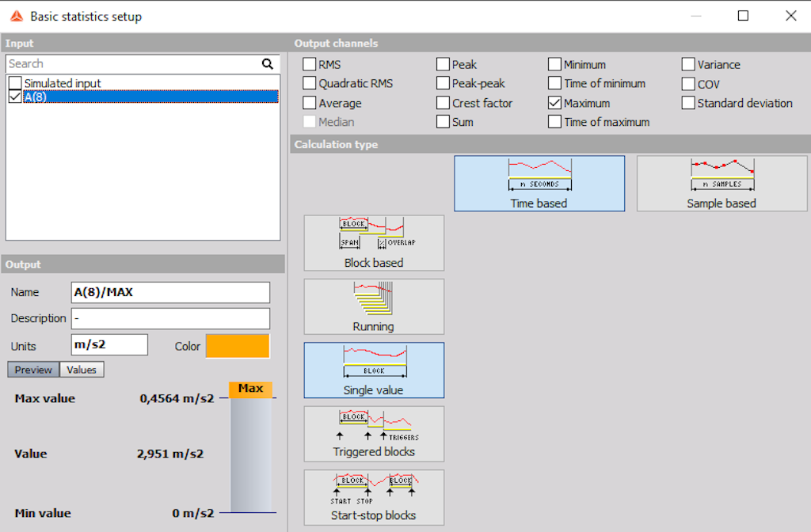Choose the Triggered blocks calculation tile
The width and height of the screenshot is (811, 532).
click(374, 434)
